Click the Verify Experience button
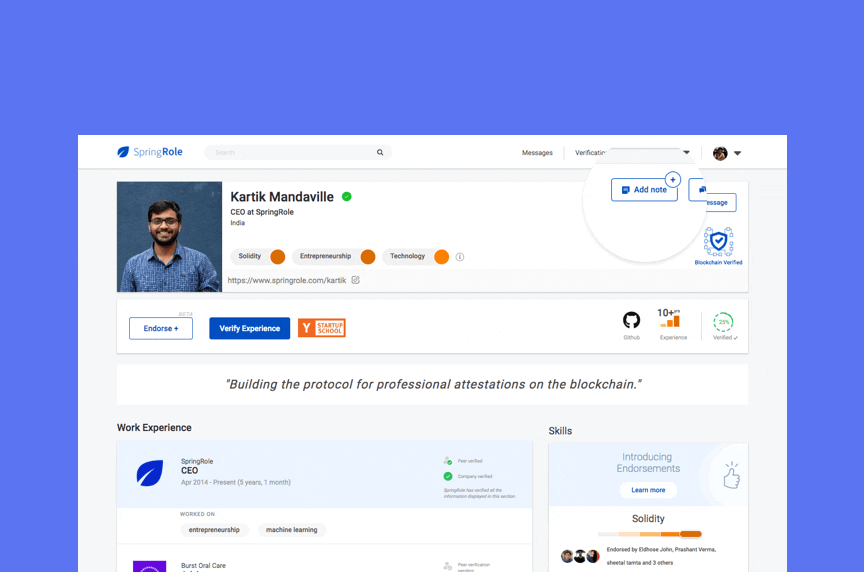 [250, 328]
